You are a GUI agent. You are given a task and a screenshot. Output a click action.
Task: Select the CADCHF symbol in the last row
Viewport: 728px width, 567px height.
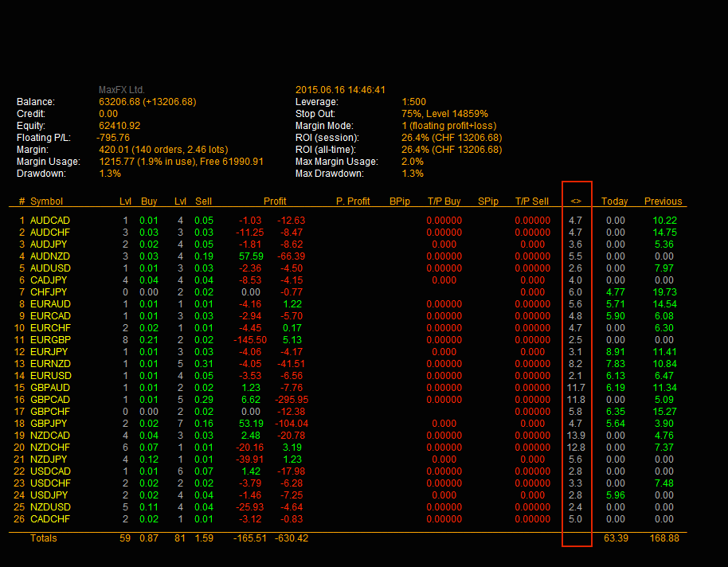49,519
